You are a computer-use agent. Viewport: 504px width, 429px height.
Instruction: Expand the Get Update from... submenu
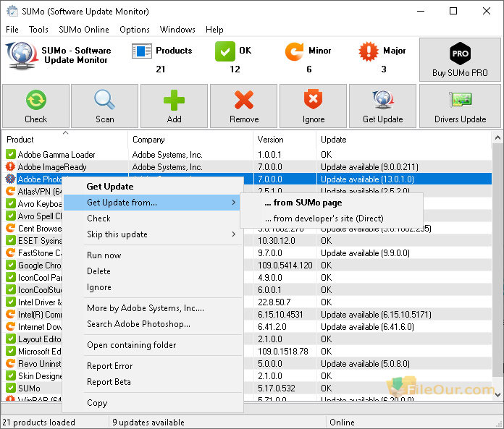coord(153,203)
